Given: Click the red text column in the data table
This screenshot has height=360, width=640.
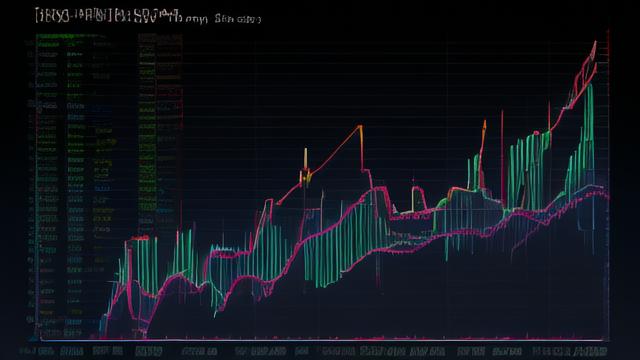Looking at the screenshot, I should click(x=169, y=122).
